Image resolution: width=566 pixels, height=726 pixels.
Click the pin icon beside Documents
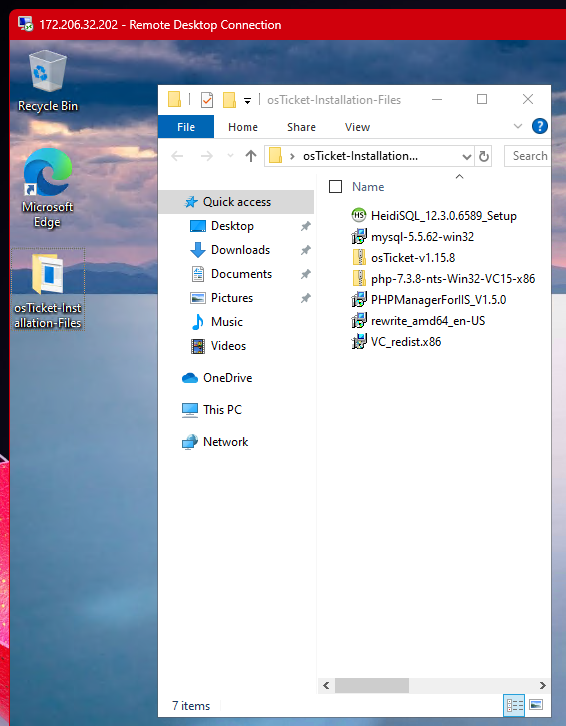(306, 274)
